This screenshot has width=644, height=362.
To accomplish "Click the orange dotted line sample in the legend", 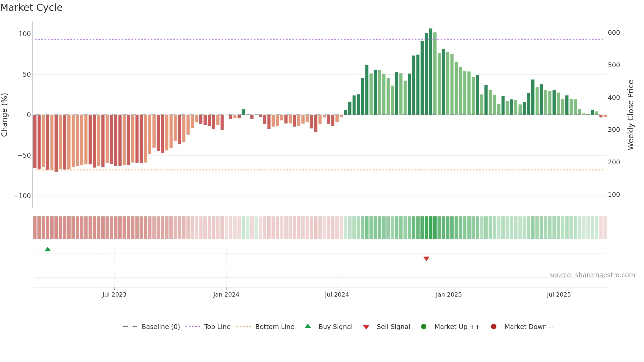I will pos(244,327).
